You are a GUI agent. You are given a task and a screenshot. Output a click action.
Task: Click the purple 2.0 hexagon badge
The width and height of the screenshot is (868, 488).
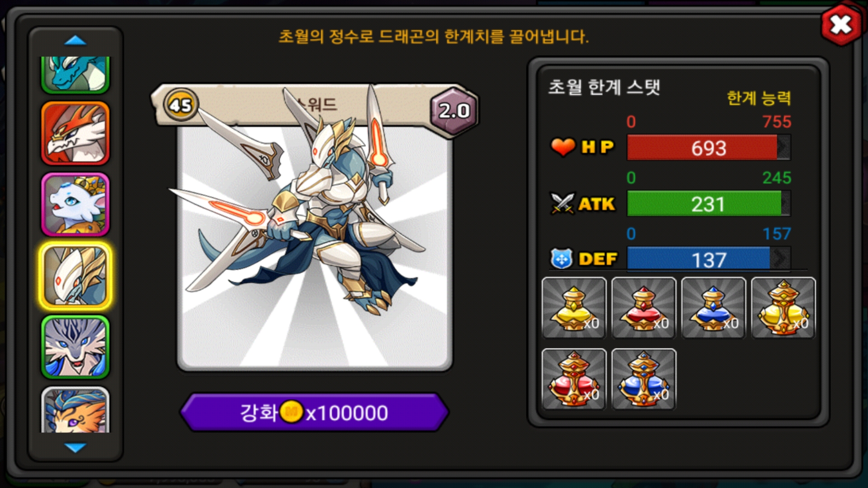pos(454,111)
